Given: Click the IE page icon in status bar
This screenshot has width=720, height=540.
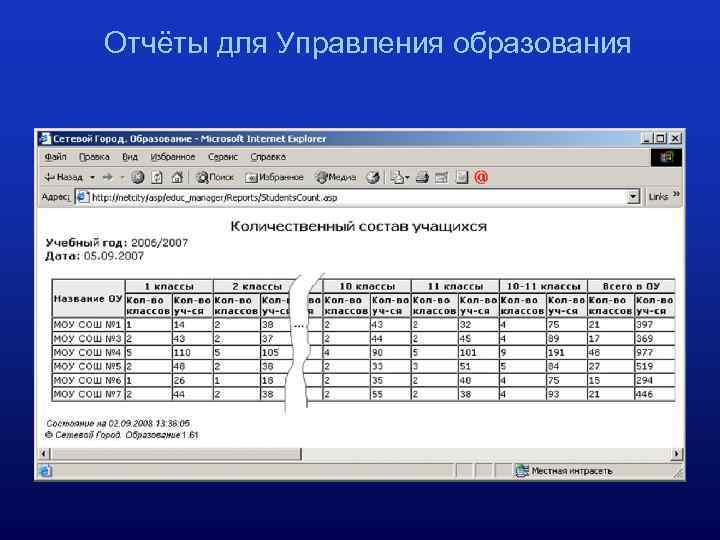Looking at the screenshot, I should 45,471.
